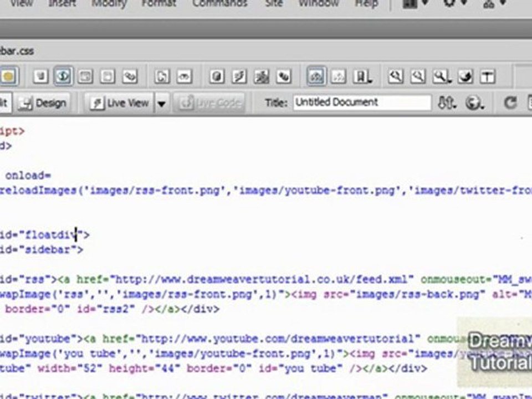Open the Modify menu

[x=109, y=3]
